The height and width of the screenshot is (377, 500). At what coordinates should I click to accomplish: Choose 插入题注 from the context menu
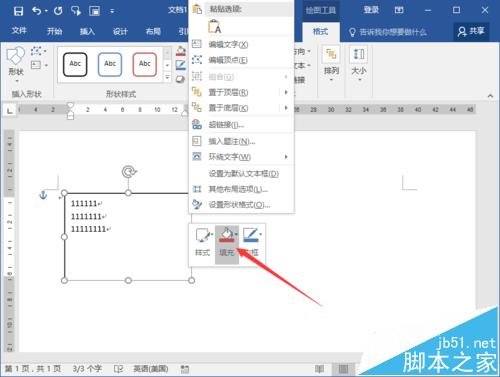(x=241, y=141)
